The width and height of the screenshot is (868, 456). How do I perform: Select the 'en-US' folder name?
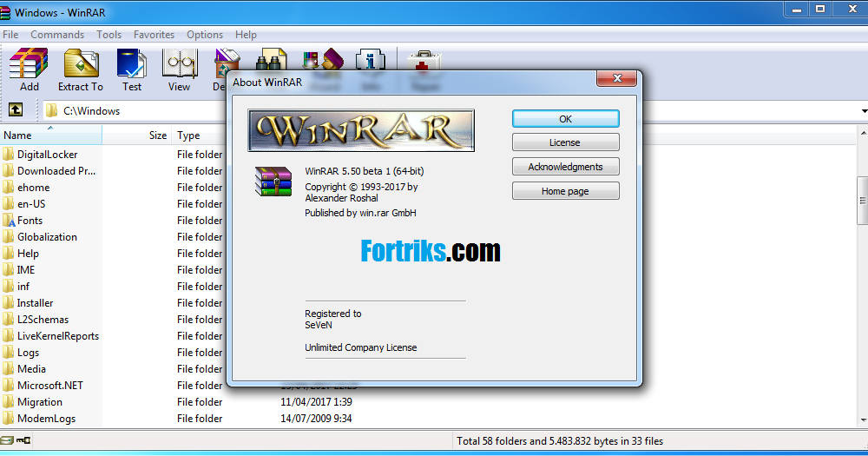pyautogui.click(x=31, y=204)
